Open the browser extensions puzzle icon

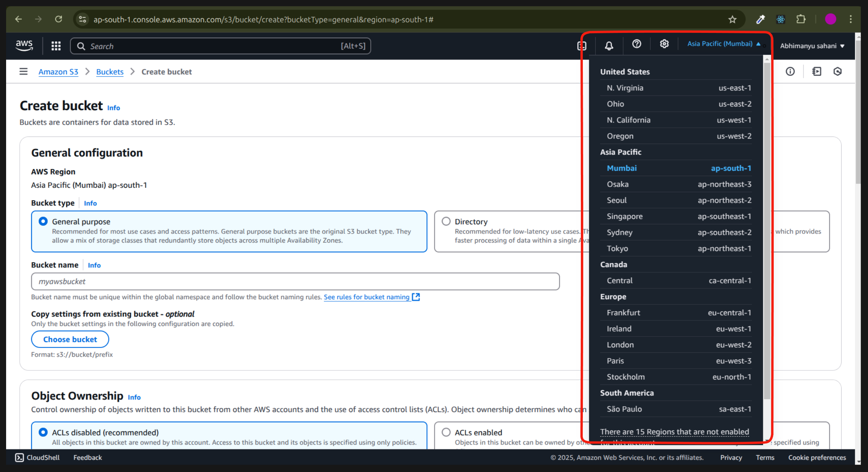coord(801,19)
